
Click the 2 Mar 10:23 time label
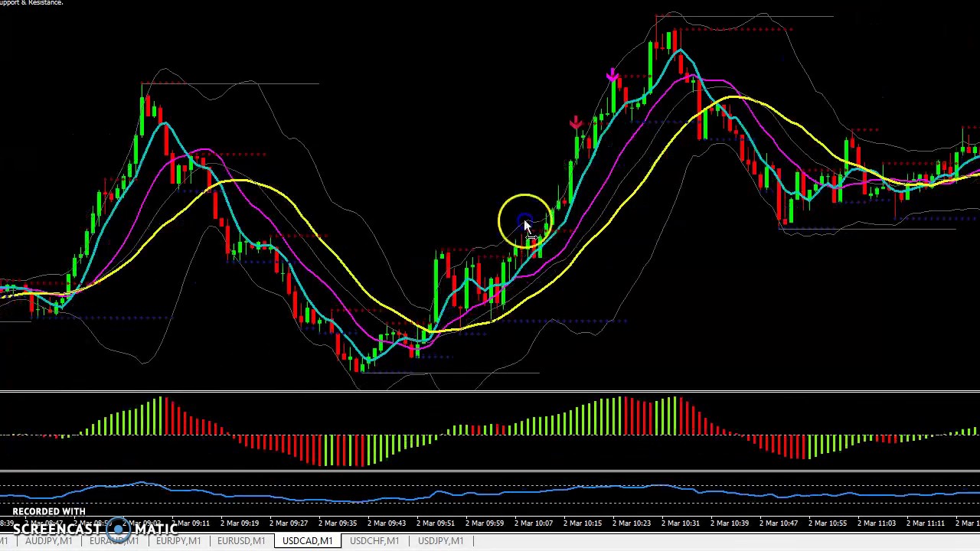[631, 523]
